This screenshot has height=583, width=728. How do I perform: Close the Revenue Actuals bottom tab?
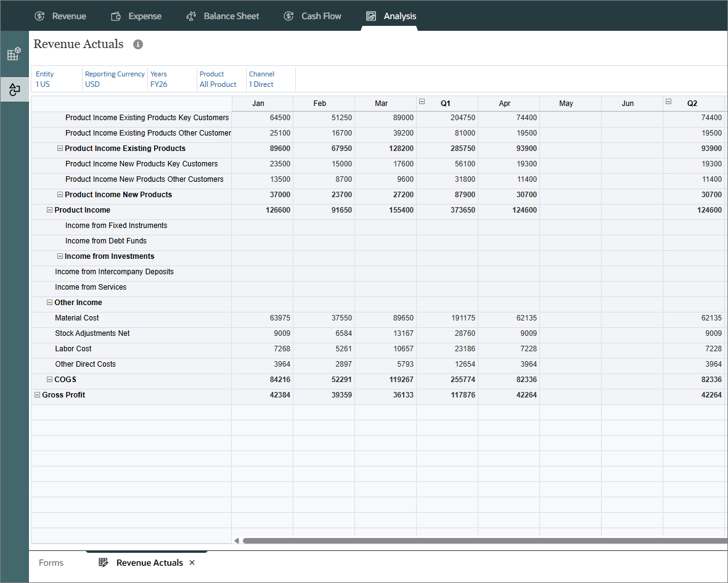click(x=192, y=563)
